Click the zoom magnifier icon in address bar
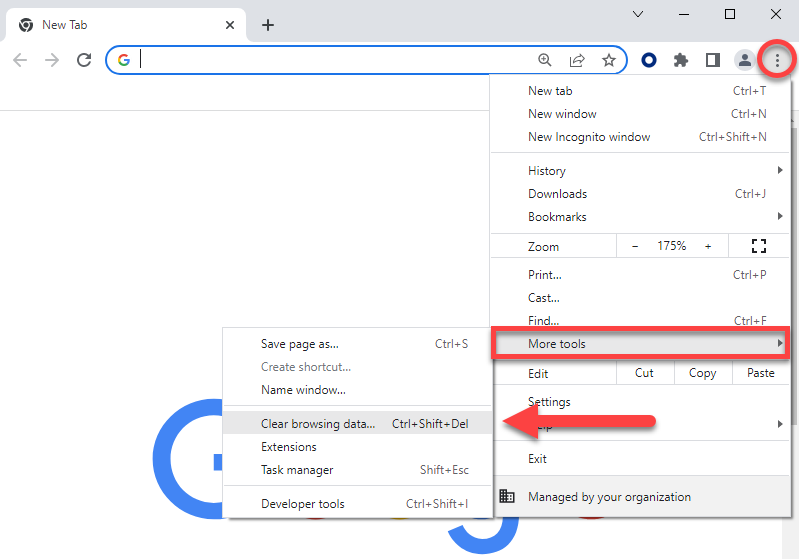Screen dimensions: 799x559 tap(545, 60)
